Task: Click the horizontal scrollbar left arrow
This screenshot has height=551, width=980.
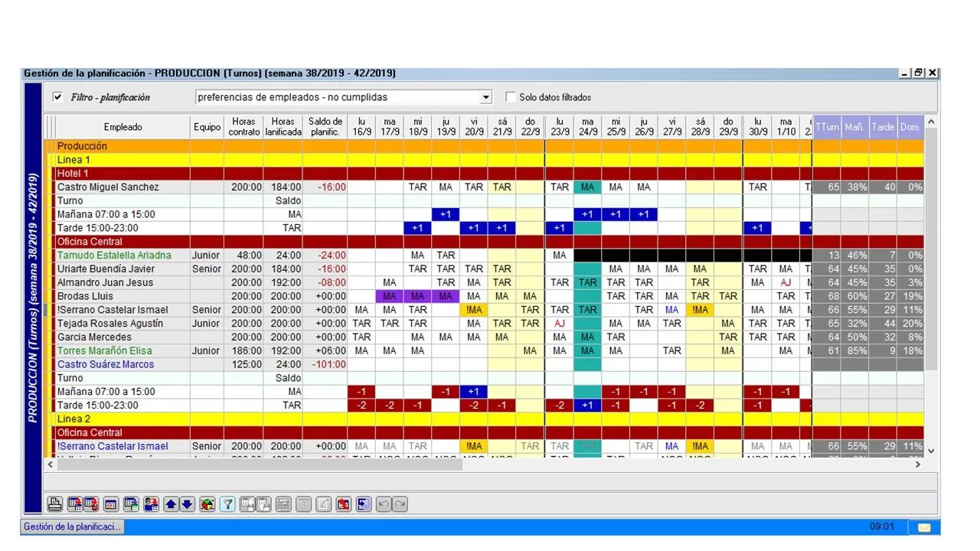Action: point(51,465)
